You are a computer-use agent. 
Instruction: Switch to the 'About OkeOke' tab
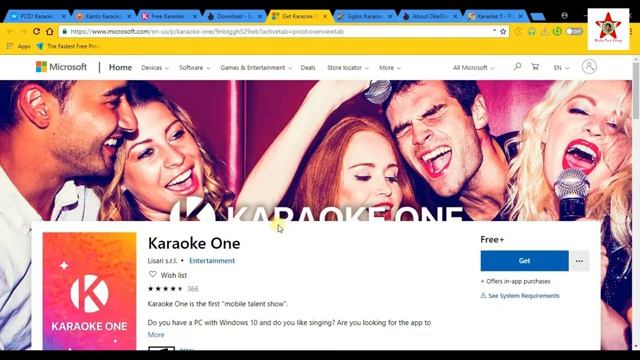pos(429,16)
